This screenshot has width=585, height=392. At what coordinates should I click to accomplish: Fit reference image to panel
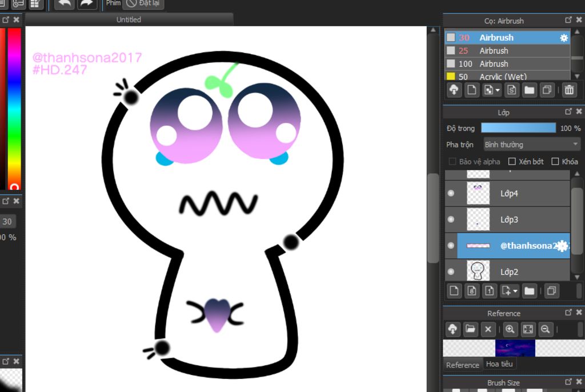tap(528, 329)
